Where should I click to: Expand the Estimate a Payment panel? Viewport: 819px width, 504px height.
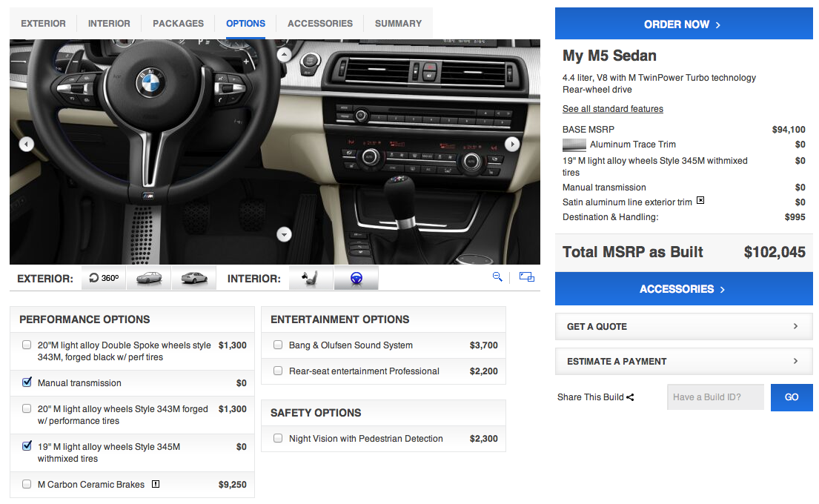click(x=683, y=362)
